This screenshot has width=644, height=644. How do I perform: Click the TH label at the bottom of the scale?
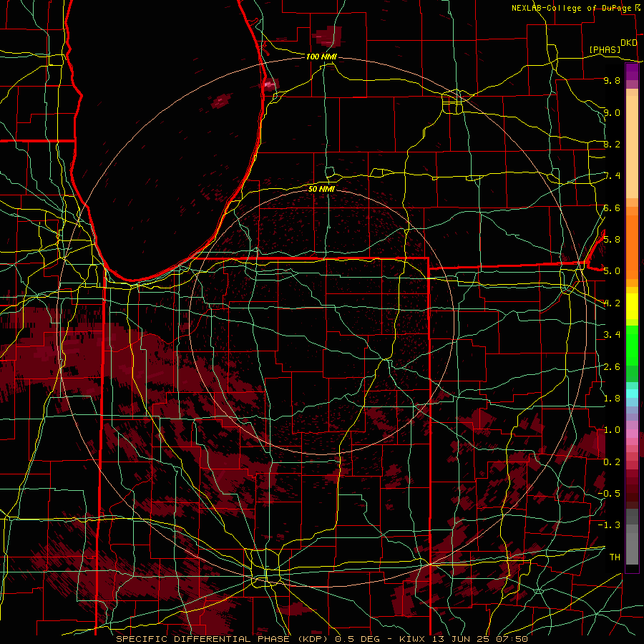pos(615,557)
